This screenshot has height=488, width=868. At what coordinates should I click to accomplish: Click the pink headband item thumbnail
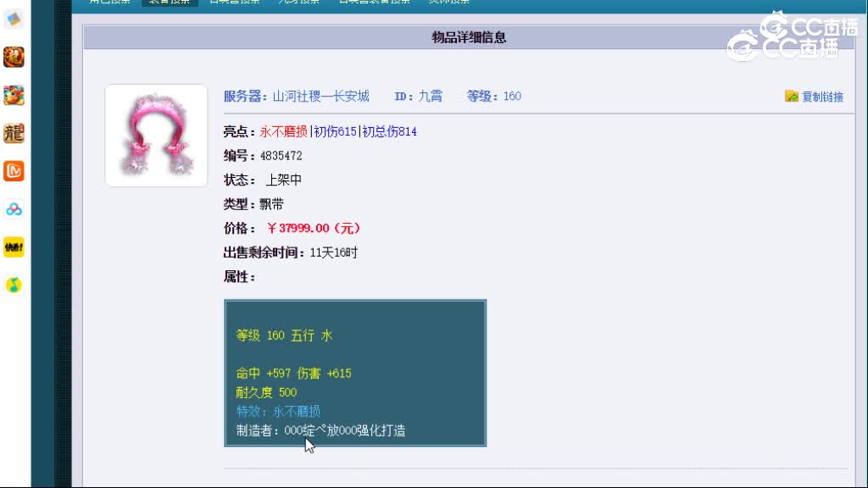(156, 135)
